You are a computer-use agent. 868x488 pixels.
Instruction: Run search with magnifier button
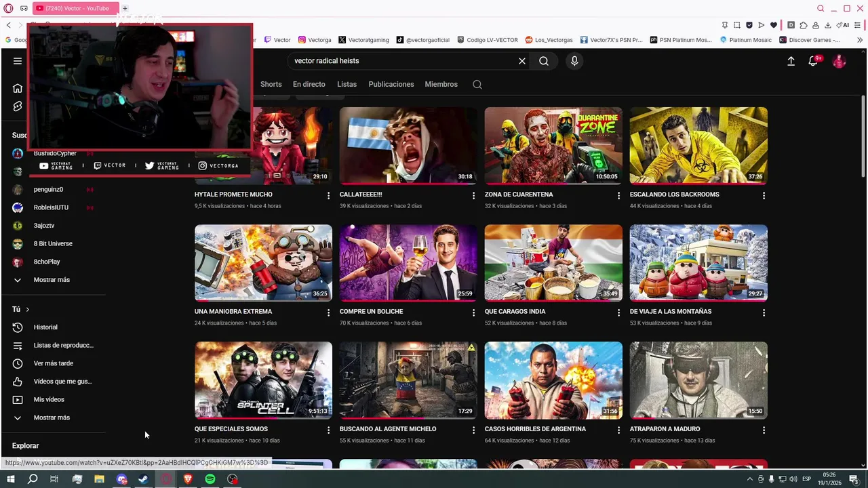[x=544, y=61]
